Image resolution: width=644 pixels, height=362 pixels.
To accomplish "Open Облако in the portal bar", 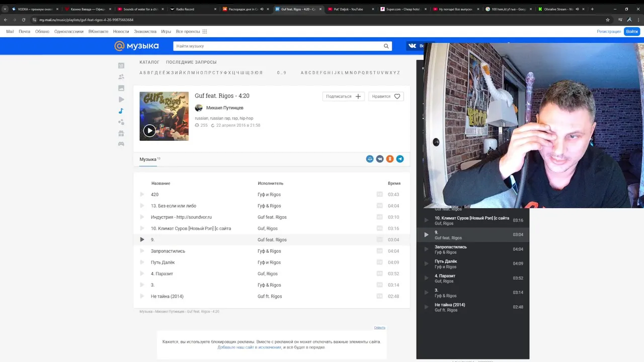I will 42,31.
